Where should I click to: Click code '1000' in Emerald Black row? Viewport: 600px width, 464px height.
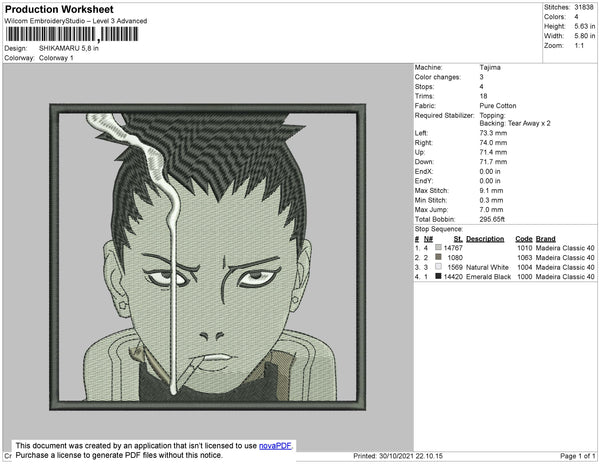(525, 277)
